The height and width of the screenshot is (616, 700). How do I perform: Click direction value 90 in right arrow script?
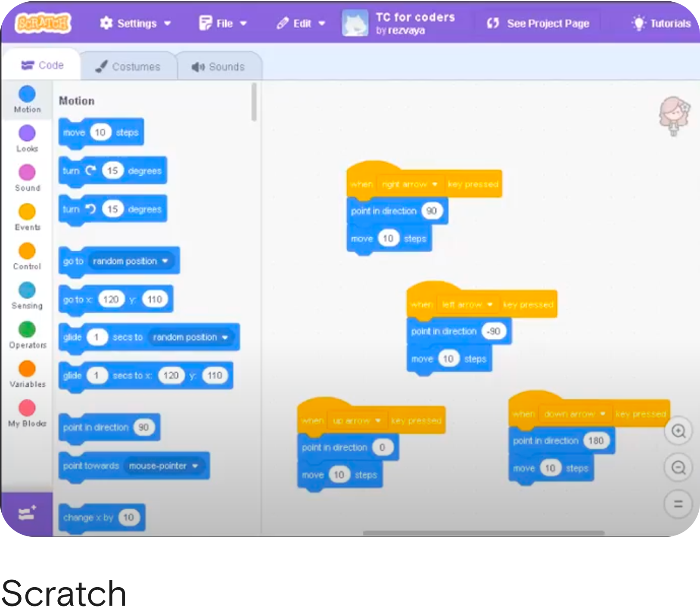tap(432, 210)
